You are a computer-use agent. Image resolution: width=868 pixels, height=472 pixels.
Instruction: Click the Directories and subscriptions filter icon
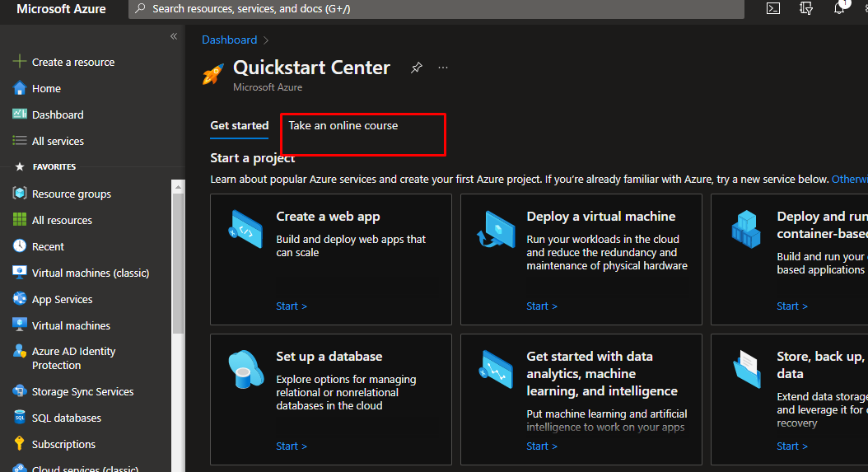[x=806, y=8]
